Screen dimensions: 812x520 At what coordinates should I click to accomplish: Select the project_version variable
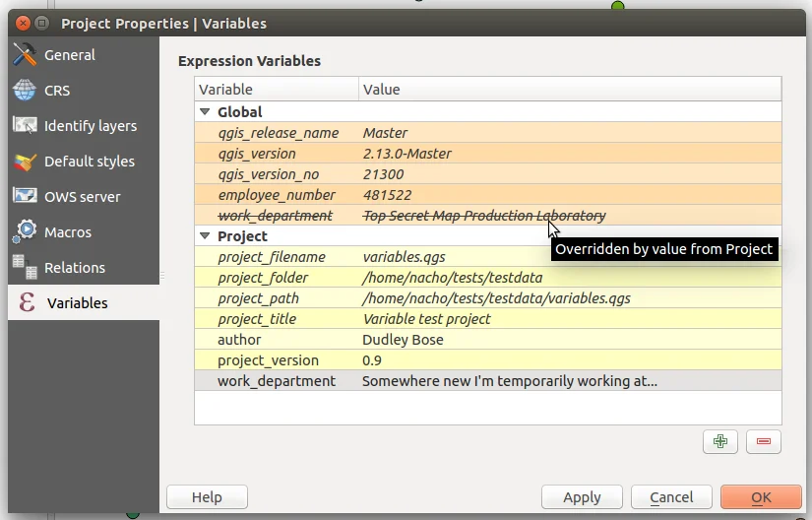pyautogui.click(x=268, y=360)
